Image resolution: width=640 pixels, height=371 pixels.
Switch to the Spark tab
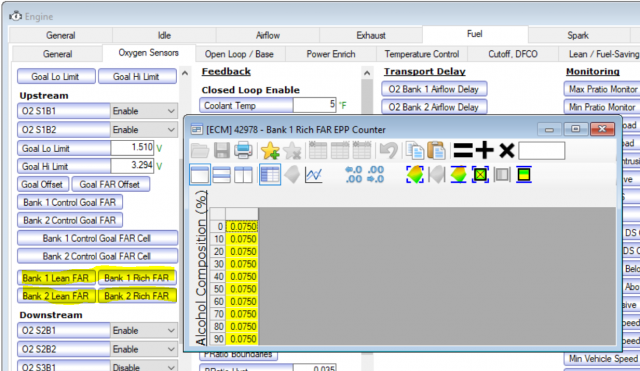578,36
